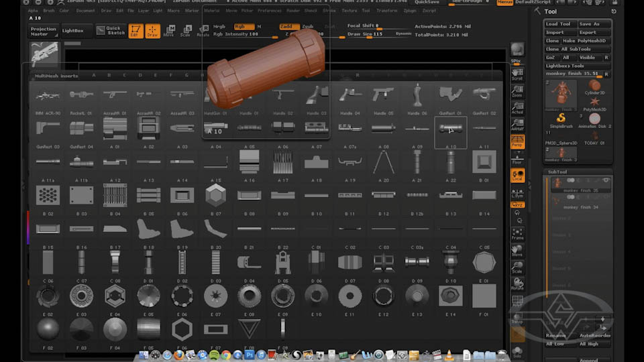Image resolution: width=644 pixels, height=362 pixels.
Task: Select the right shelf Rotate icon
Action: click(x=517, y=284)
